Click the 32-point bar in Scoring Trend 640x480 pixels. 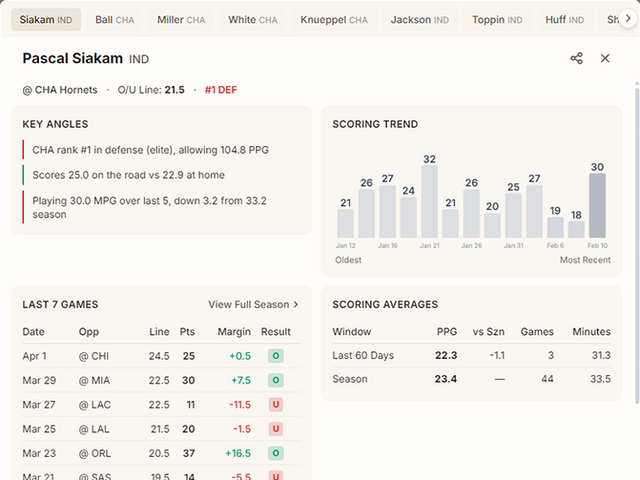(x=429, y=201)
